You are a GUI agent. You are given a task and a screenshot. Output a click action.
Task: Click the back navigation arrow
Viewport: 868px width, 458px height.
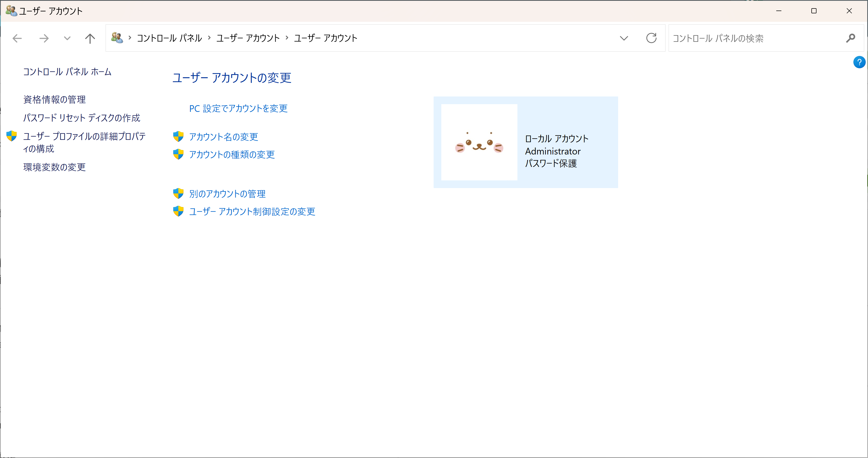[17, 38]
